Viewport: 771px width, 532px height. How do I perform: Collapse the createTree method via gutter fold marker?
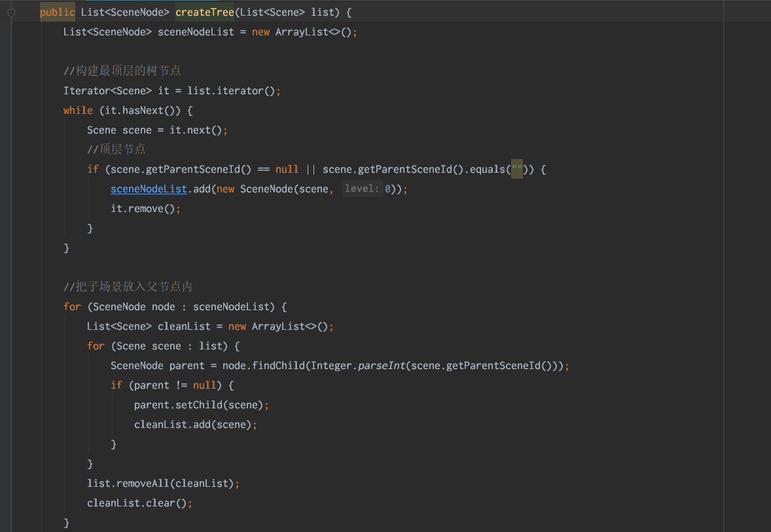[x=12, y=12]
